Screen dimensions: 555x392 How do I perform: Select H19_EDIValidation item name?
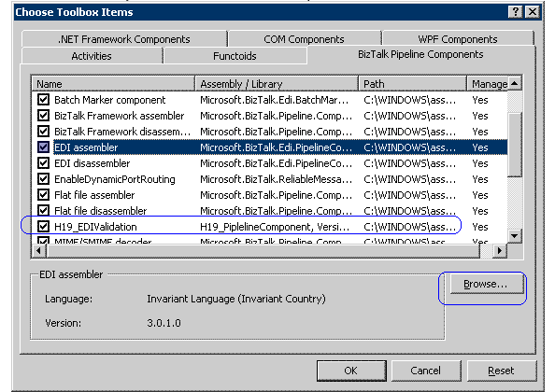pyautogui.click(x=95, y=227)
